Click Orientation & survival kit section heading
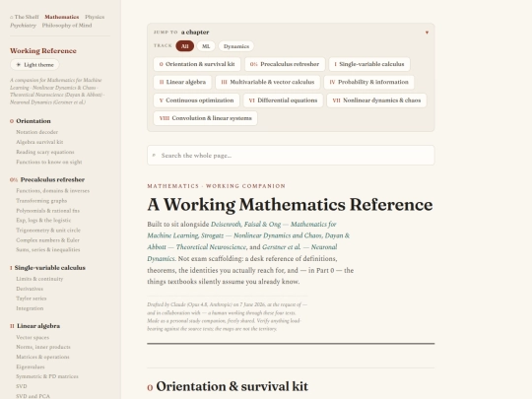 [228, 386]
